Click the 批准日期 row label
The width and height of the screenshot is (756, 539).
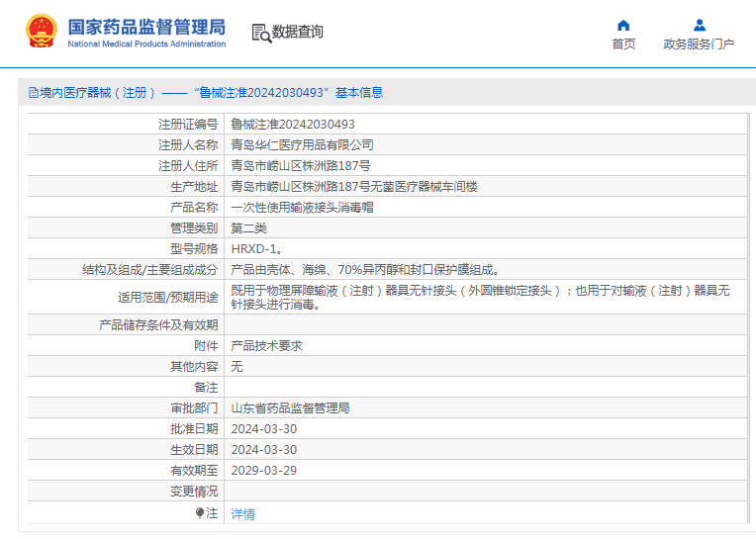pyautogui.click(x=194, y=428)
